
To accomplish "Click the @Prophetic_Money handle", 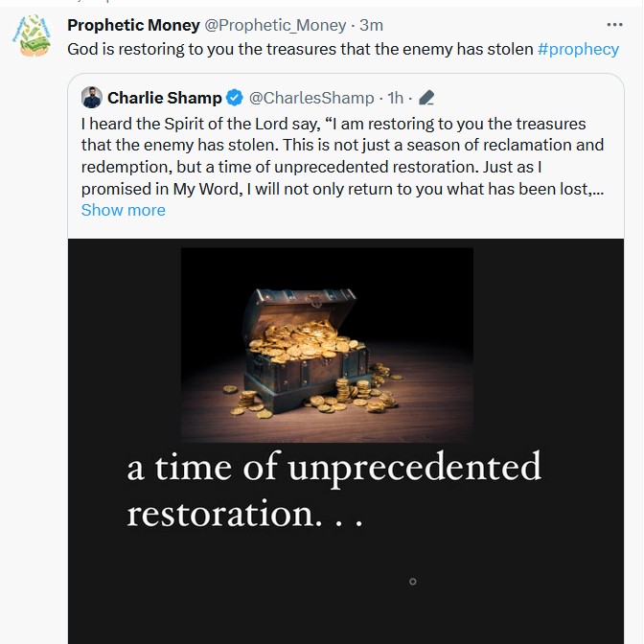I will [275, 25].
